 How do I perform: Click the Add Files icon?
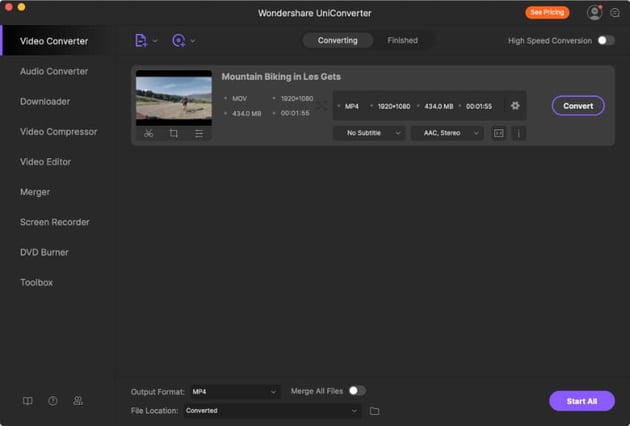click(x=141, y=41)
